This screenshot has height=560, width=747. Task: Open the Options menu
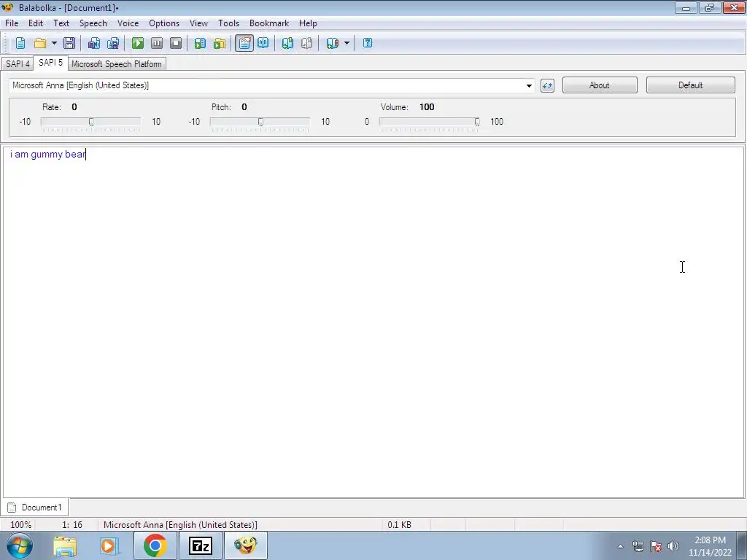164,23
